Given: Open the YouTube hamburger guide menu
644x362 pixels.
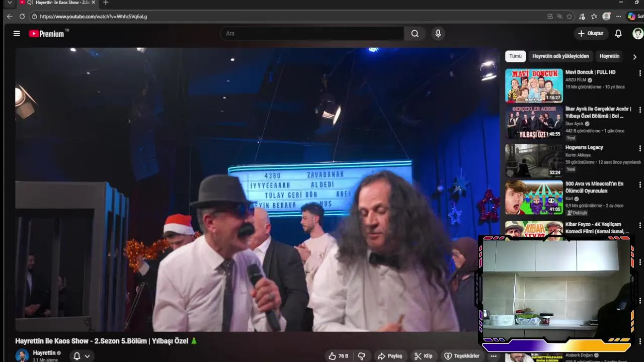Looking at the screenshot, I should coord(17,34).
